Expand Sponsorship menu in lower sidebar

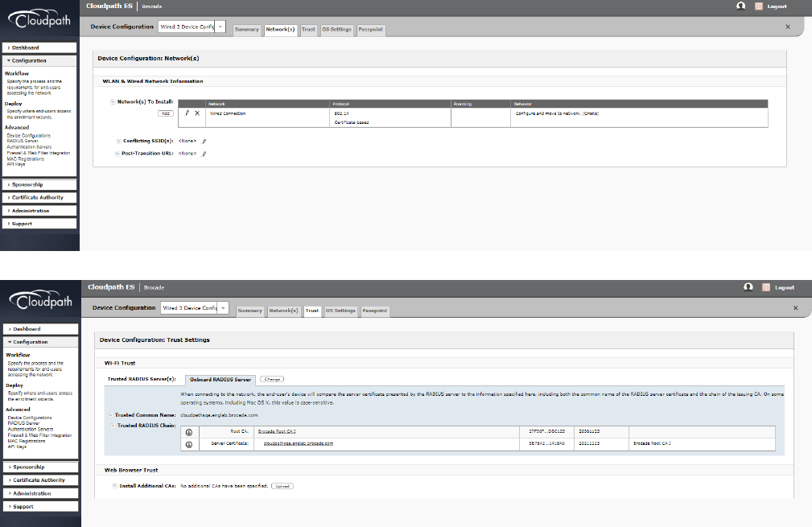tap(40, 467)
